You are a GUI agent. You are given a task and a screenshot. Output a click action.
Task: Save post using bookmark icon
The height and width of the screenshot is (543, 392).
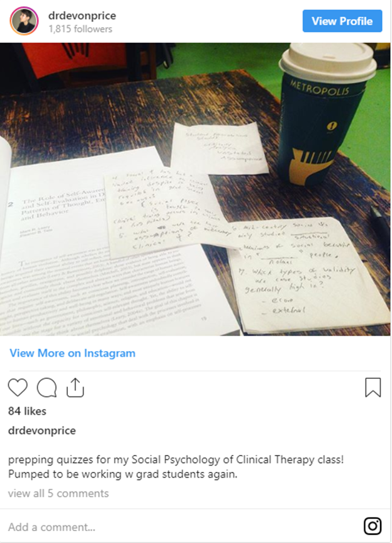pyautogui.click(x=373, y=387)
